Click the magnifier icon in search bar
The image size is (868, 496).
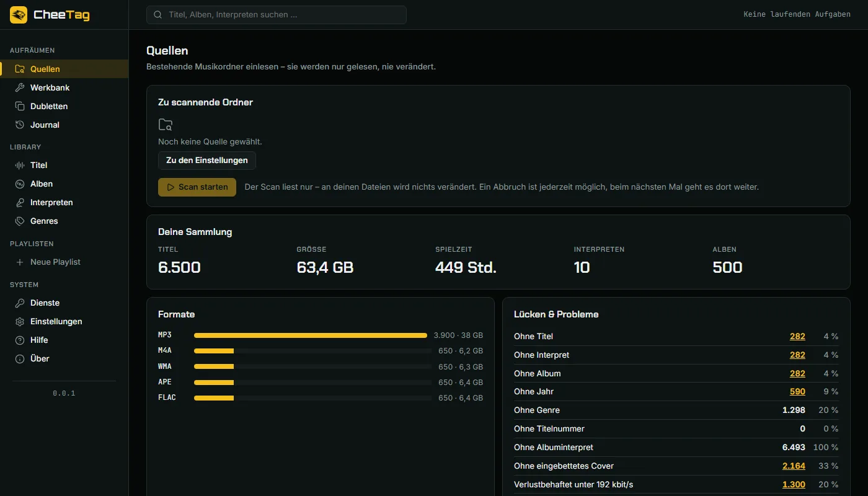158,15
